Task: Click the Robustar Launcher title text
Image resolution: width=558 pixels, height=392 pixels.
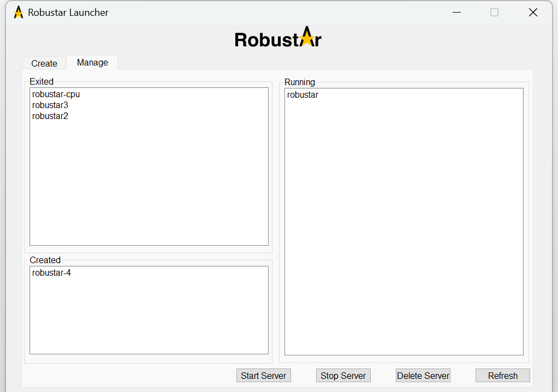Action: click(68, 12)
